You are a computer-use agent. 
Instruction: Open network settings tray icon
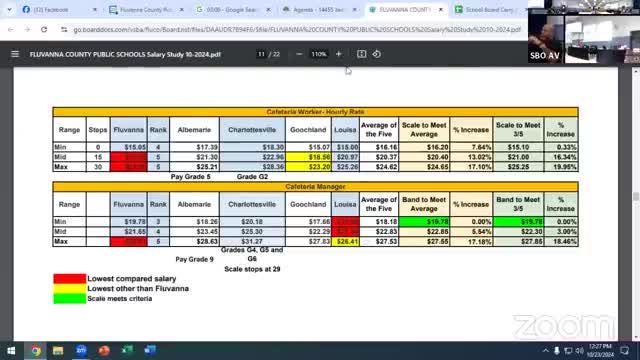568,351
